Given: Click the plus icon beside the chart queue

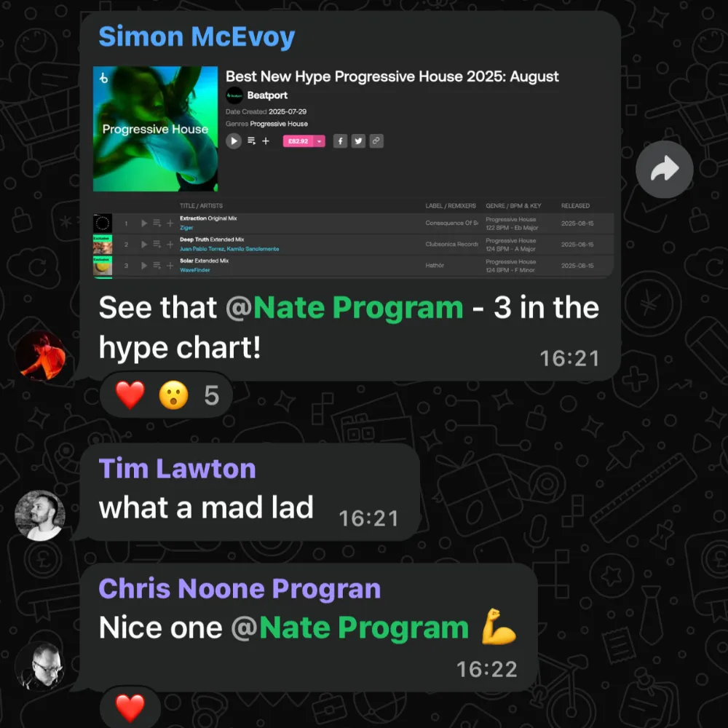Looking at the screenshot, I should 266,141.
